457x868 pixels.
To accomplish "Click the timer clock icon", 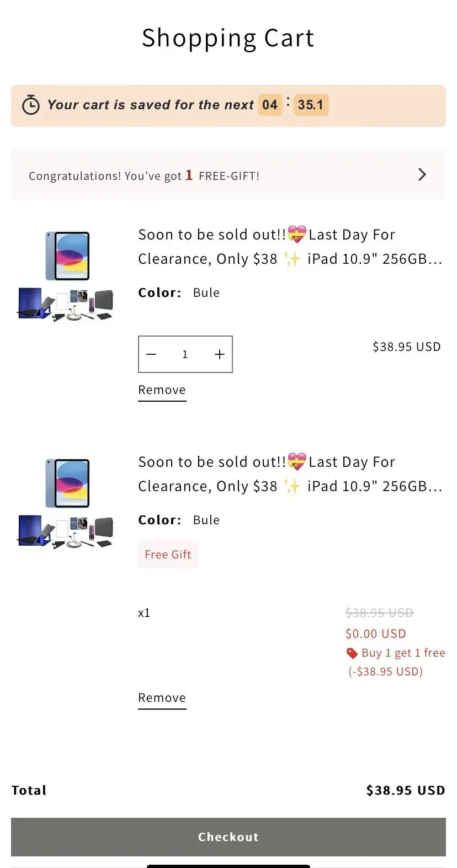I will click(x=31, y=105).
